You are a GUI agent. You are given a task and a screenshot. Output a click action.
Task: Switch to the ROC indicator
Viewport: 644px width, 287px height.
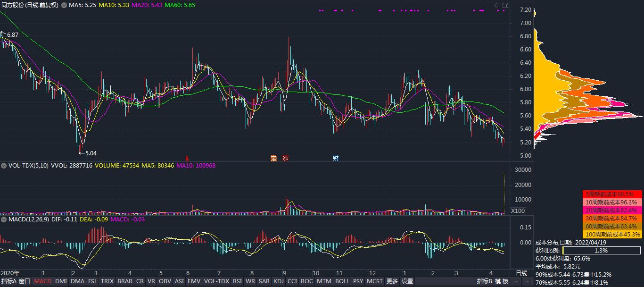(307, 281)
